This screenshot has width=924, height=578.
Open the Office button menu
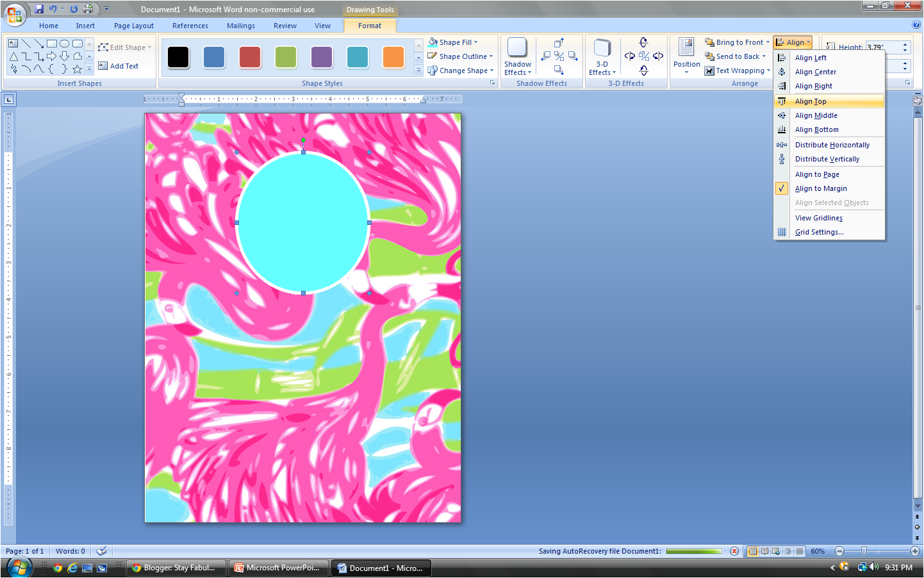pyautogui.click(x=14, y=13)
